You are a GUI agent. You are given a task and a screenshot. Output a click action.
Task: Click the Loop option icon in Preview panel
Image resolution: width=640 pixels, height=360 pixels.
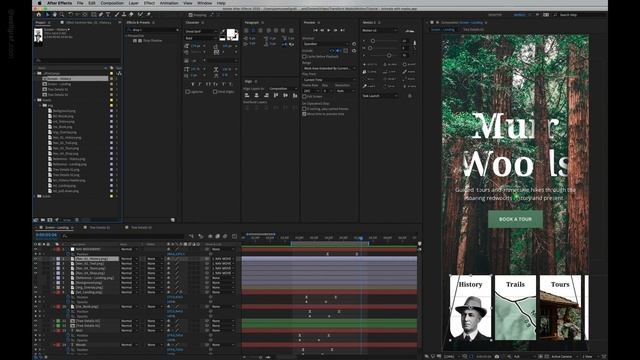click(x=354, y=51)
